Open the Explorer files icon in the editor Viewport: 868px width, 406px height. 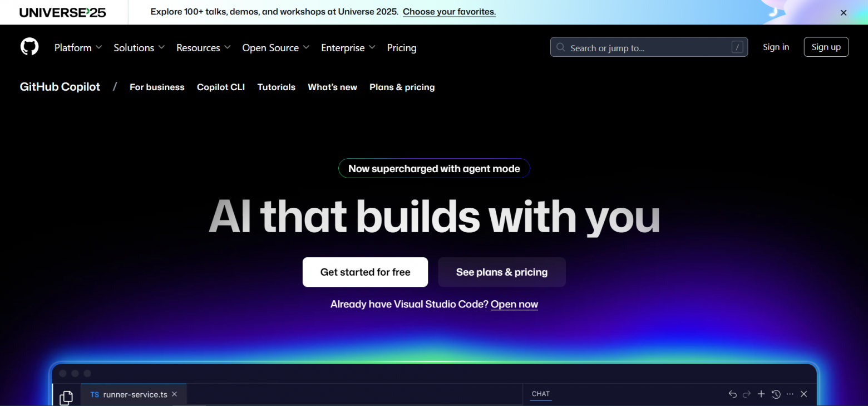pos(66,398)
